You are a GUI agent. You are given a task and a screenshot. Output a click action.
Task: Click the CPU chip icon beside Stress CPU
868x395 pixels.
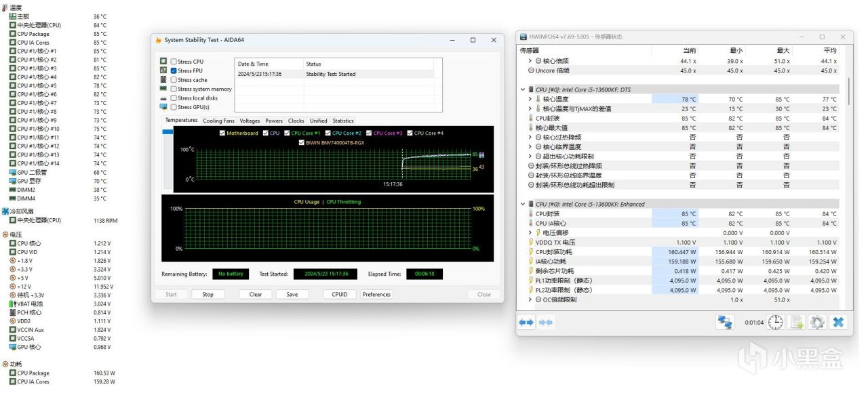coord(163,61)
